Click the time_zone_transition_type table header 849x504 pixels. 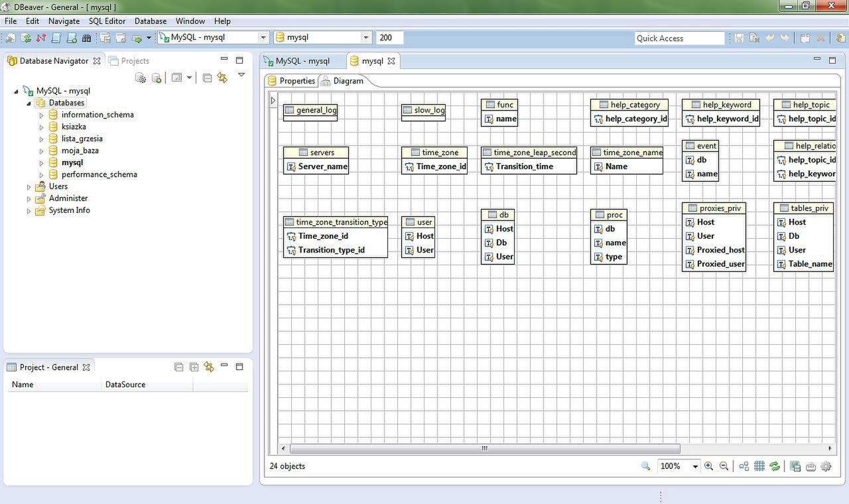pyautogui.click(x=336, y=222)
